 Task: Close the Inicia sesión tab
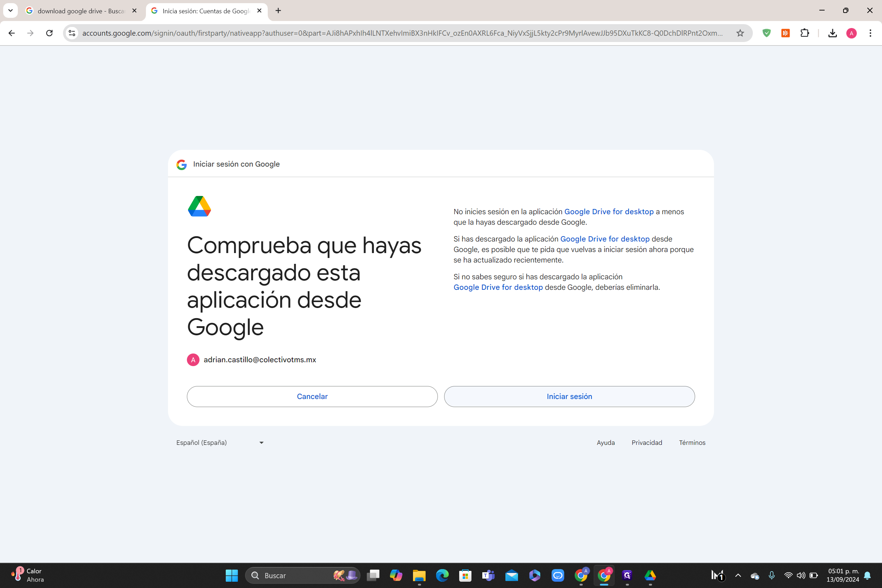tap(259, 11)
